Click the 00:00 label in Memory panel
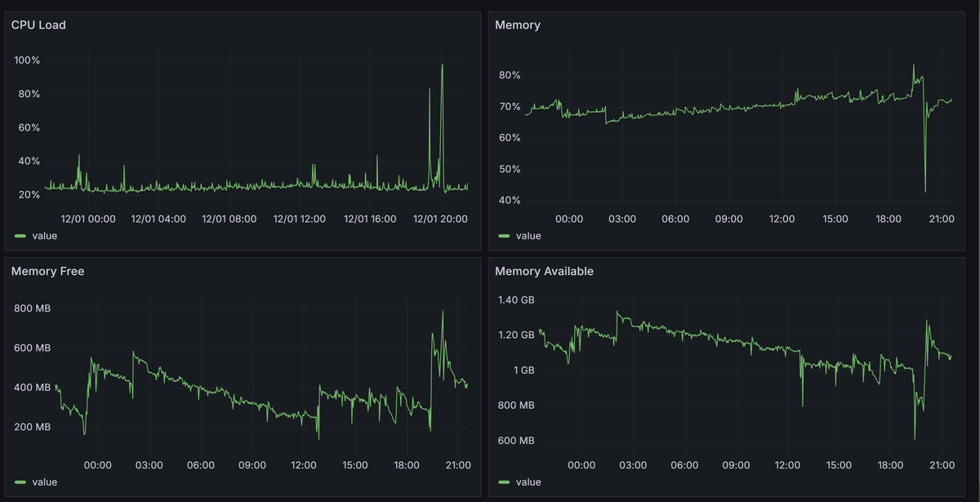The height and width of the screenshot is (502, 980). point(569,219)
